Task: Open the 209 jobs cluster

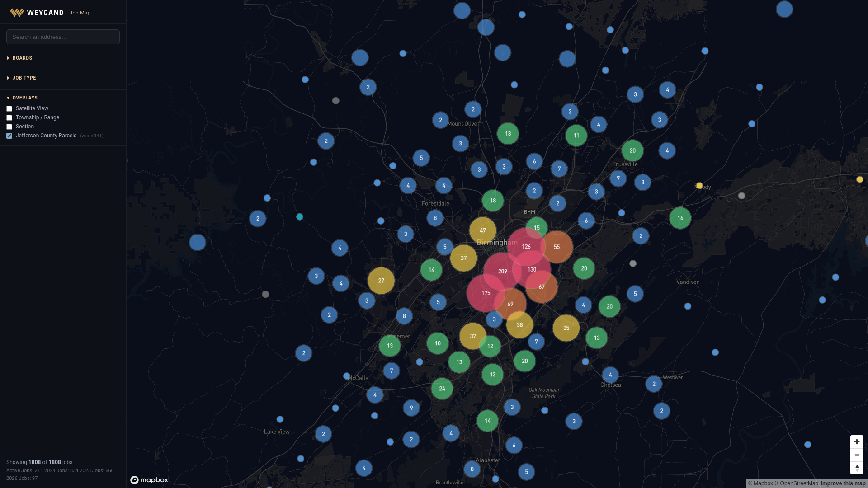Action: (x=502, y=272)
